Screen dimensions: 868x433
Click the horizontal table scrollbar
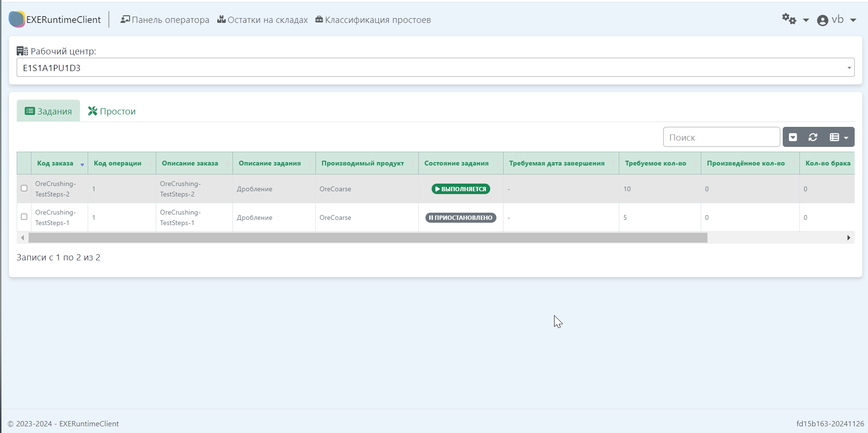tap(368, 237)
